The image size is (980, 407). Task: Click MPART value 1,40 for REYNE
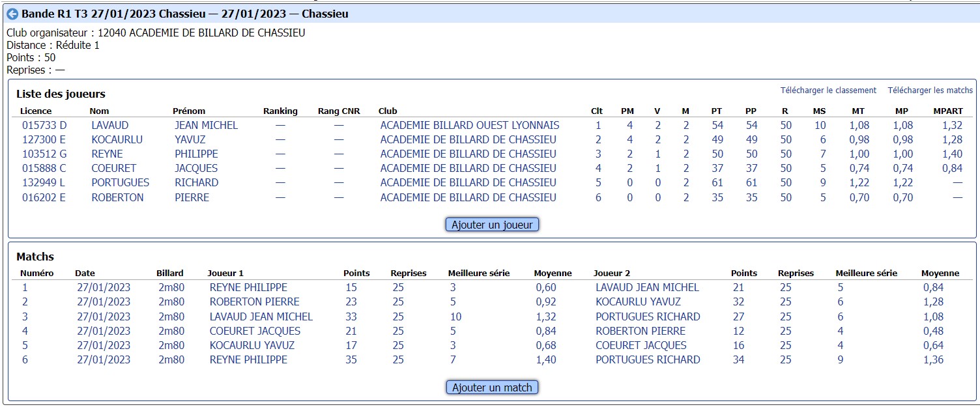[952, 154]
